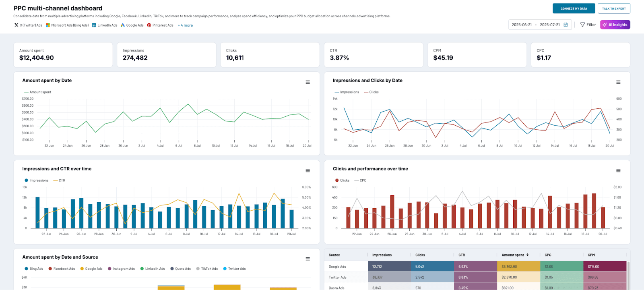
Task: Click the 72,712 impressions cell
Action: pyautogui.click(x=389, y=267)
